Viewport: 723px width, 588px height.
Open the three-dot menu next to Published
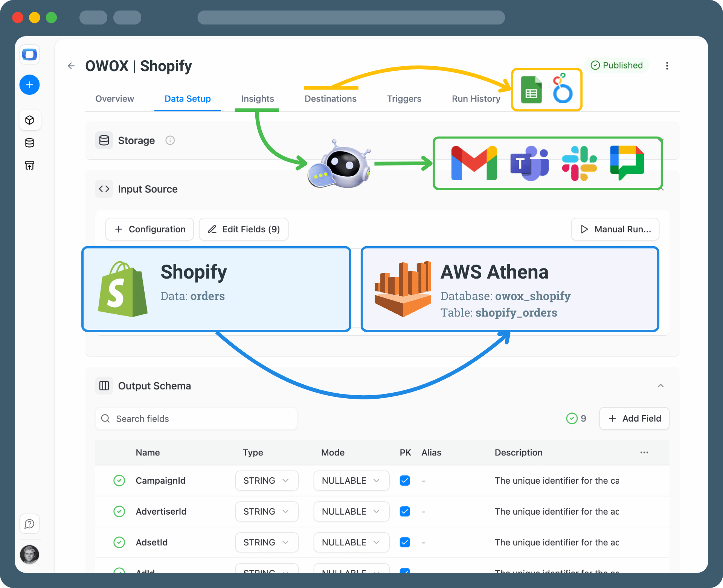pyautogui.click(x=667, y=66)
